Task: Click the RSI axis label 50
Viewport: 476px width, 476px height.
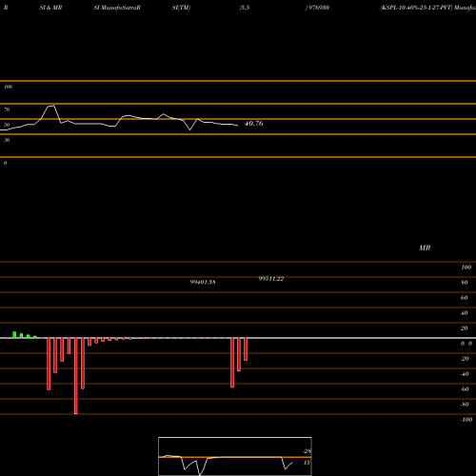Action: [x=7, y=125]
